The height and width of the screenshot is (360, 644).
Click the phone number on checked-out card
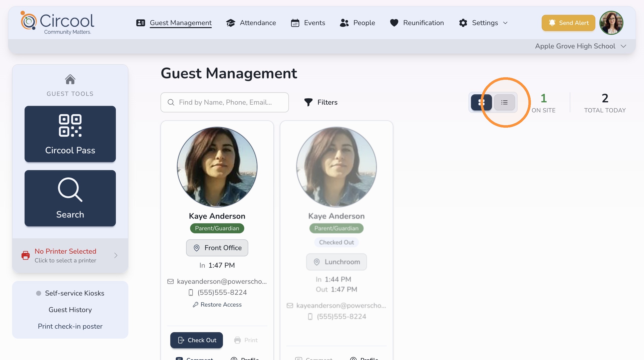342,317
